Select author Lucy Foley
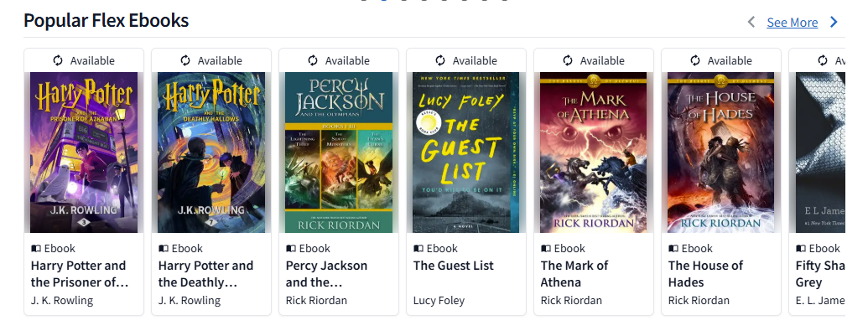 click(x=439, y=301)
